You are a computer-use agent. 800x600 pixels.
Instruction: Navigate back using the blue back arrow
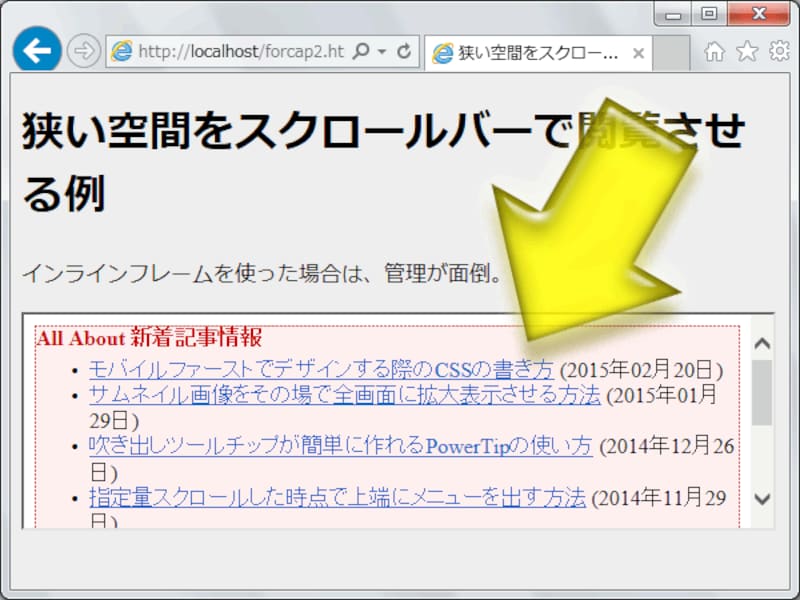(x=37, y=50)
